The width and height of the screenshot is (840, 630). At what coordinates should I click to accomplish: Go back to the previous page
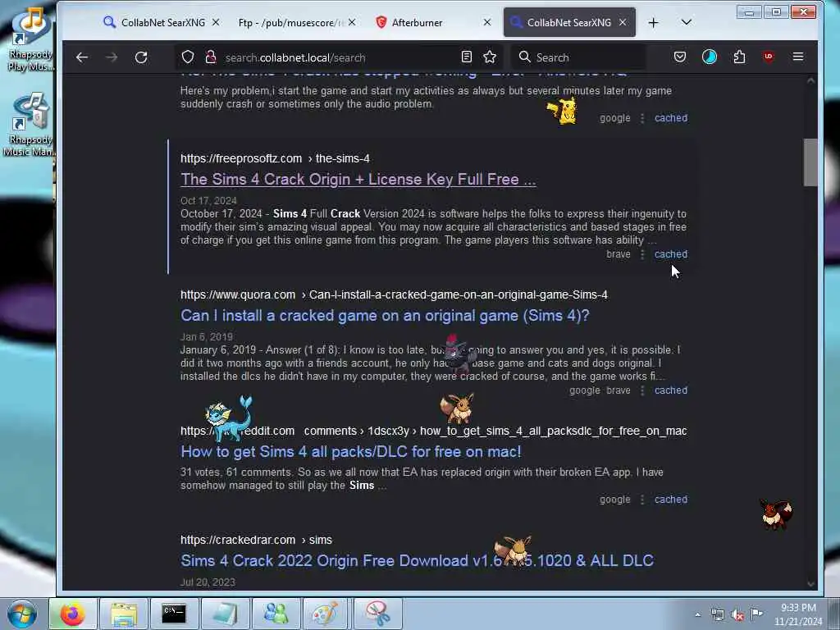82,57
